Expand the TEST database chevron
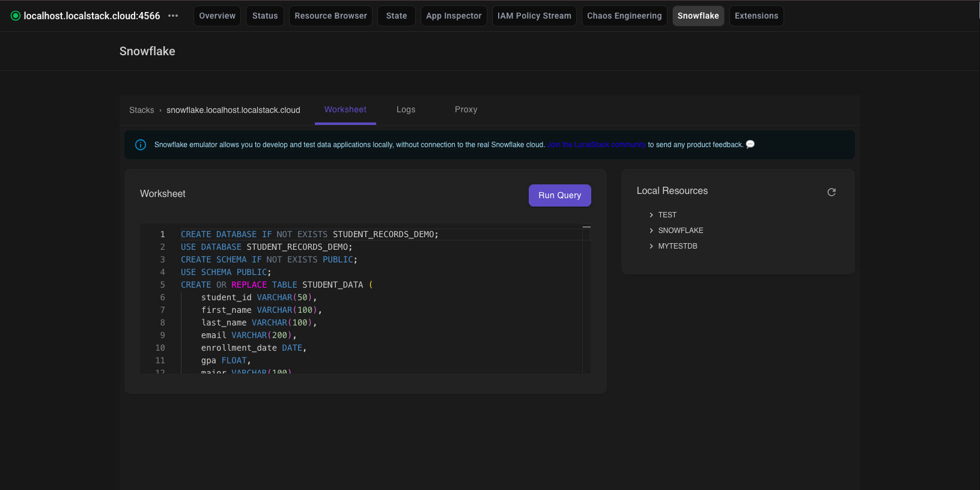This screenshot has width=980, height=490. pos(651,215)
